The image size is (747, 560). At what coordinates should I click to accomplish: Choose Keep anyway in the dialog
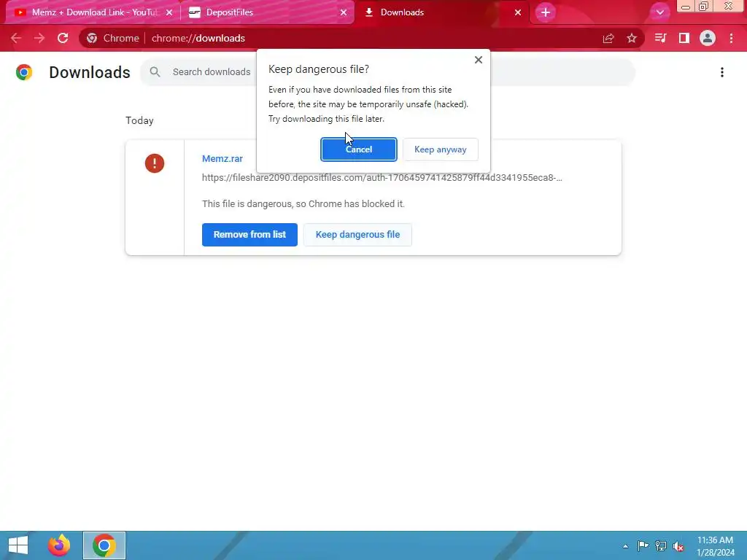440,149
